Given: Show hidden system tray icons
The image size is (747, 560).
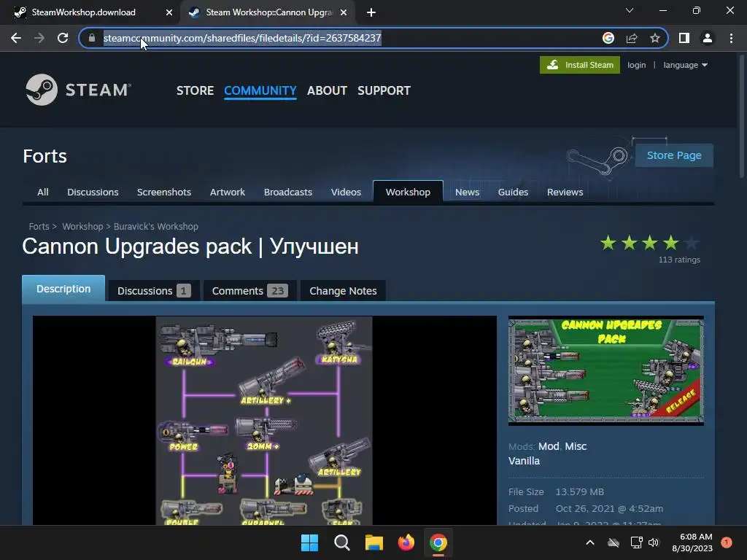Looking at the screenshot, I should [x=589, y=542].
